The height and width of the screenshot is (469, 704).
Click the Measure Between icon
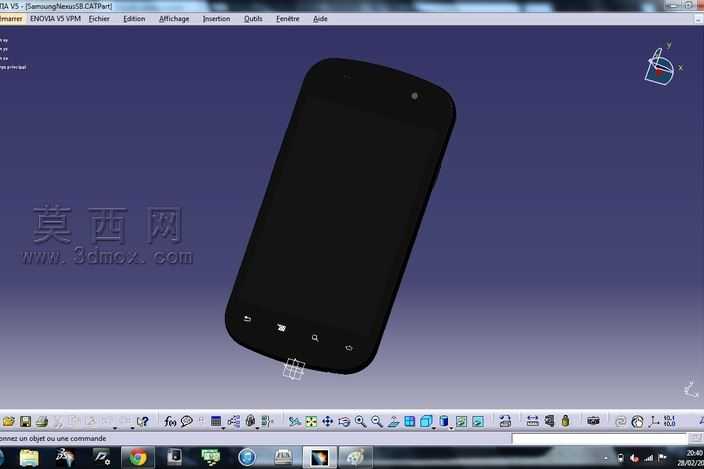[532, 421]
